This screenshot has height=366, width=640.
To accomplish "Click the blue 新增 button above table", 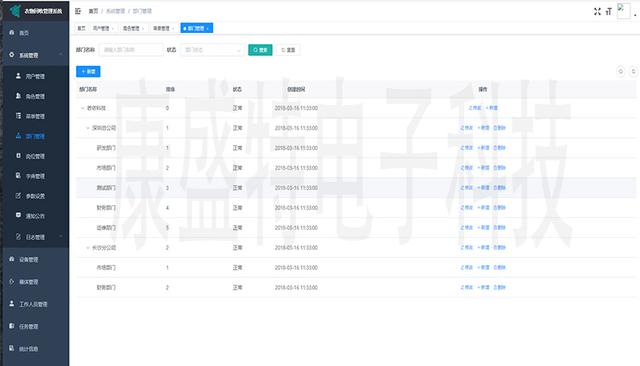I will (x=88, y=71).
